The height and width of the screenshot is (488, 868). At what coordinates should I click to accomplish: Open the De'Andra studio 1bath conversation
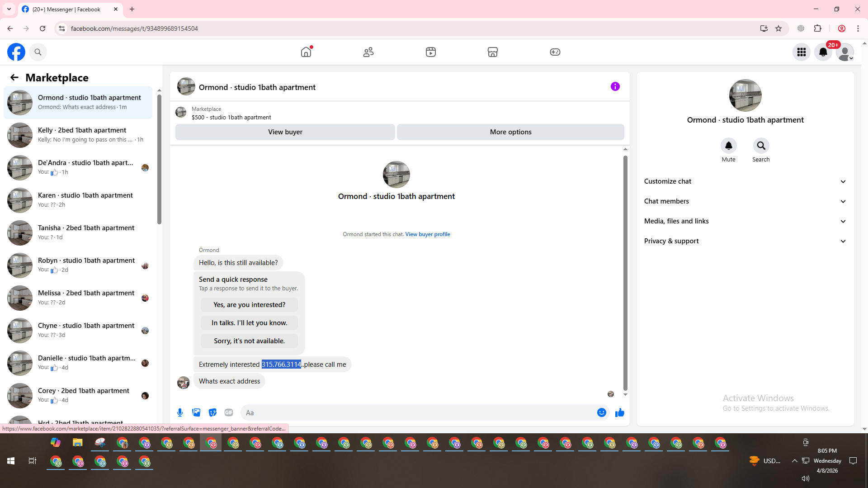click(78, 168)
